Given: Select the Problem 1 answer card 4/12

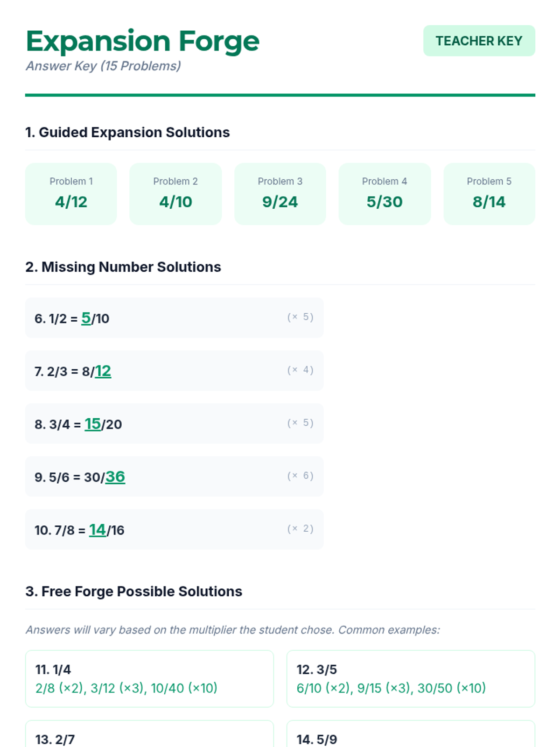Looking at the screenshot, I should pos(71,194).
